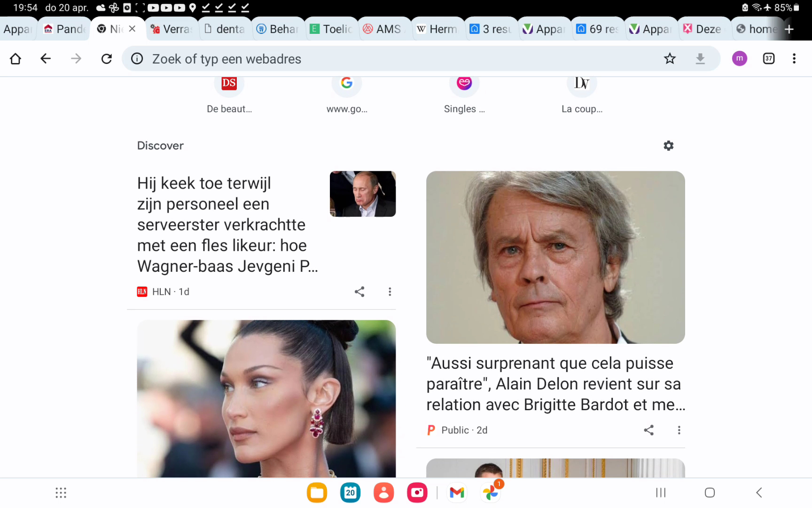812x508 pixels.
Task: Bookmark this page with star icon
Action: pyautogui.click(x=670, y=59)
